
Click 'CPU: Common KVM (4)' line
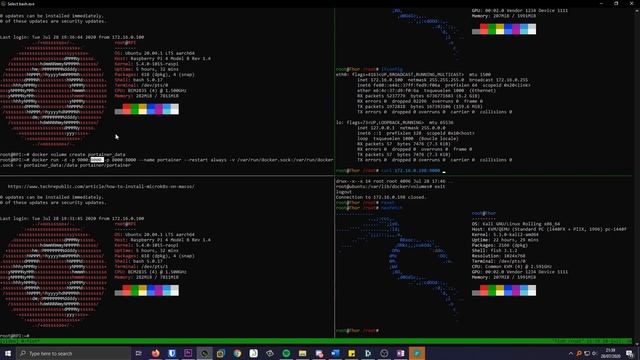coord(512,267)
